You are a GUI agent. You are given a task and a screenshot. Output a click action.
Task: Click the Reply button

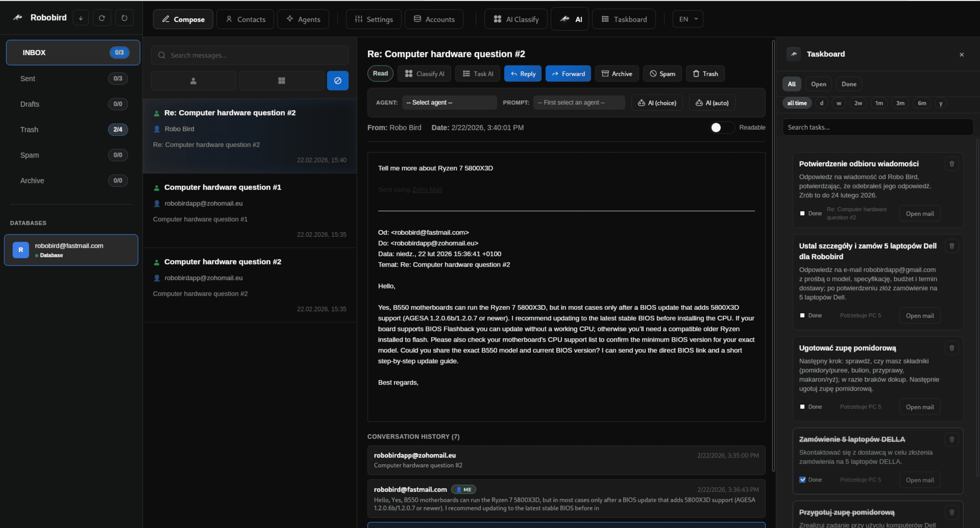[522, 74]
